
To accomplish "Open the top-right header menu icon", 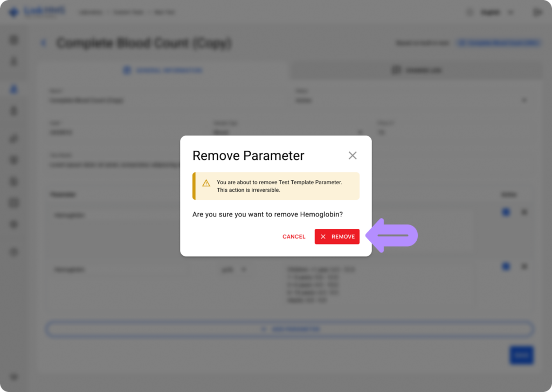I will click(537, 11).
